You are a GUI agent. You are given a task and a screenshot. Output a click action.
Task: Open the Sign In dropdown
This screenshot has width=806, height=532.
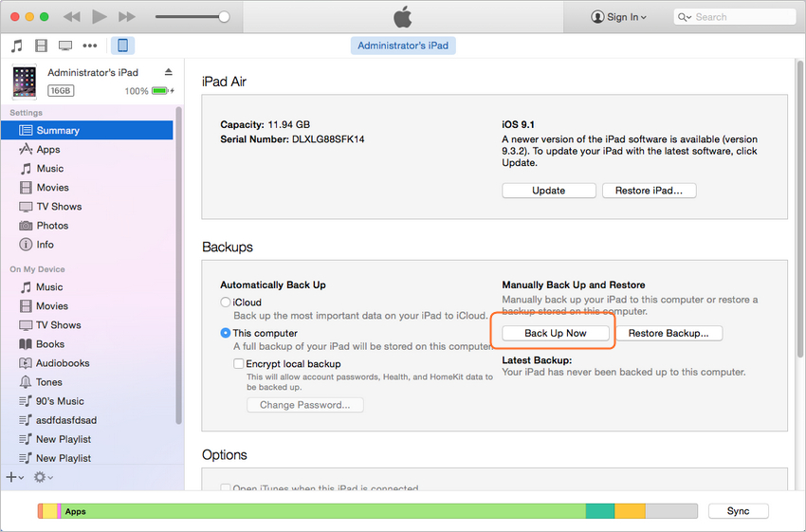(619, 17)
